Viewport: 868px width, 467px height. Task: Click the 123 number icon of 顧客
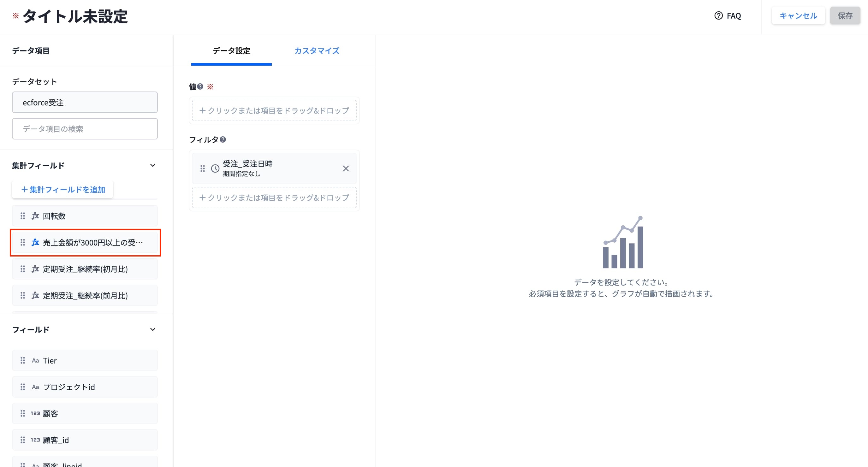(35, 413)
